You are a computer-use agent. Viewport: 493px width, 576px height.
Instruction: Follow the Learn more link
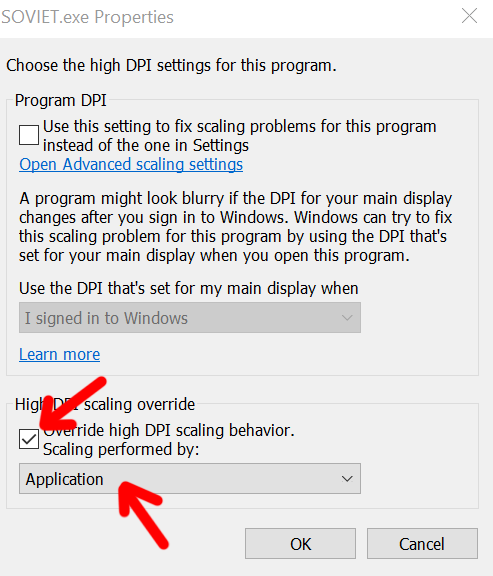click(x=60, y=354)
